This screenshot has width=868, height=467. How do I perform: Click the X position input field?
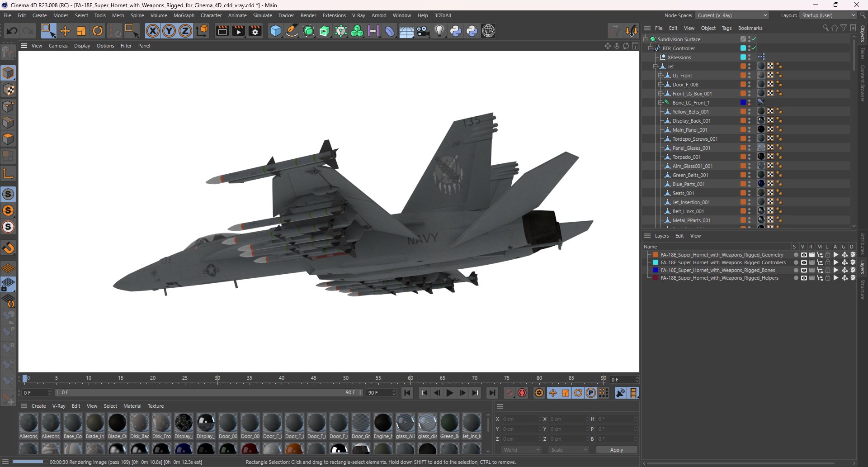tap(520, 419)
